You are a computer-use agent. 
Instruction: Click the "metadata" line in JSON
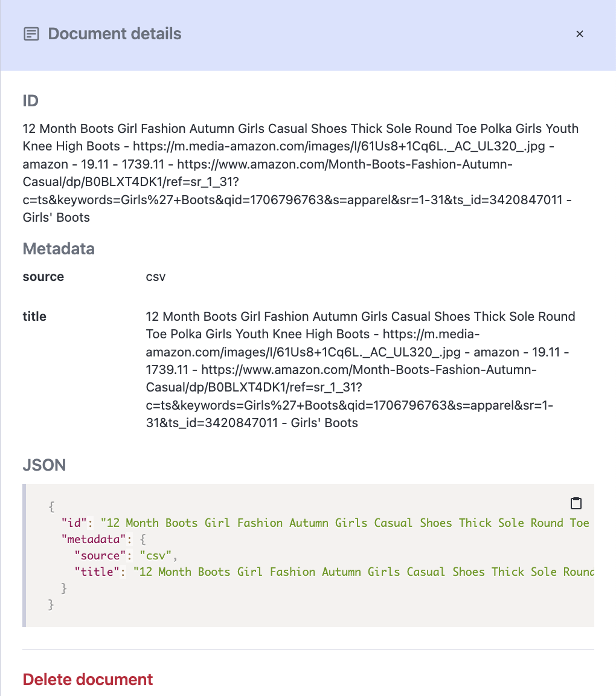103,540
